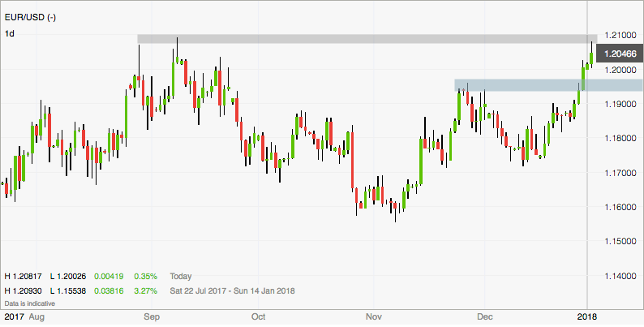The width and height of the screenshot is (644, 327).
Task: Click the gray resistance zone near 1.21000
Action: (367, 39)
